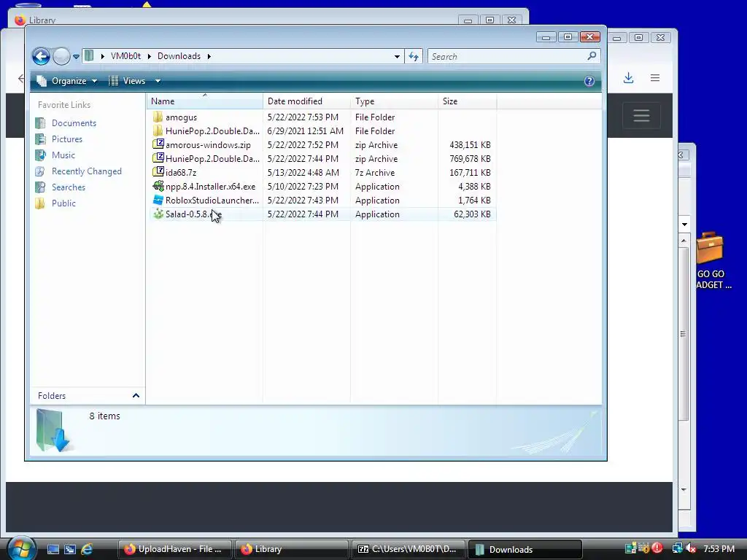This screenshot has height=560, width=747.
Task: Click the Downloads folder icon in address bar
Action: point(89,56)
